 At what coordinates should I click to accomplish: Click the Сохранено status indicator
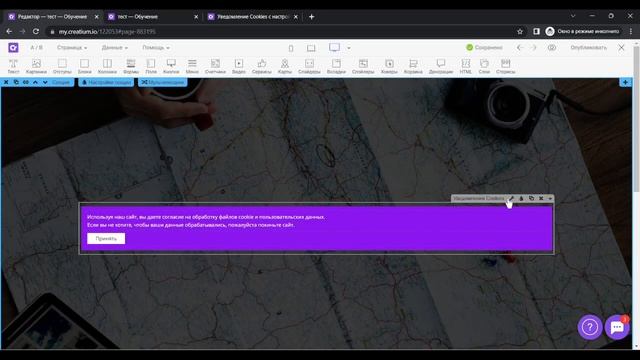[x=484, y=47]
